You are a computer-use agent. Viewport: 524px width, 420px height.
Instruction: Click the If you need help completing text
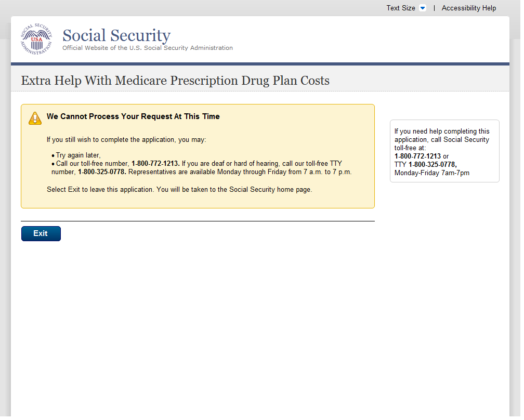[442, 132]
